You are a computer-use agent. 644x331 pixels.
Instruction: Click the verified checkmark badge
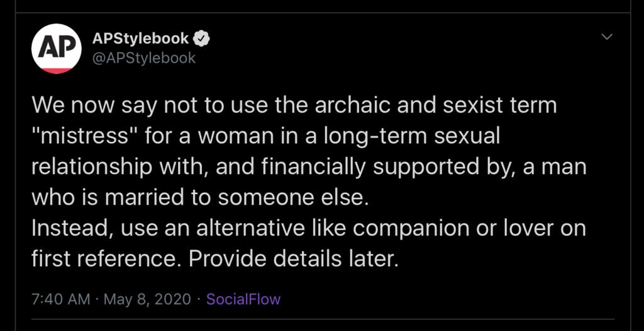point(201,39)
